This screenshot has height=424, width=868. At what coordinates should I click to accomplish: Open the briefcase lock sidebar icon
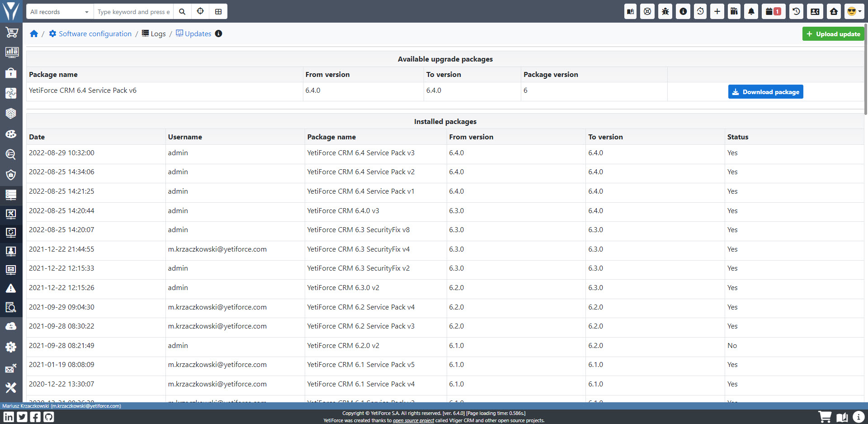pos(11,73)
